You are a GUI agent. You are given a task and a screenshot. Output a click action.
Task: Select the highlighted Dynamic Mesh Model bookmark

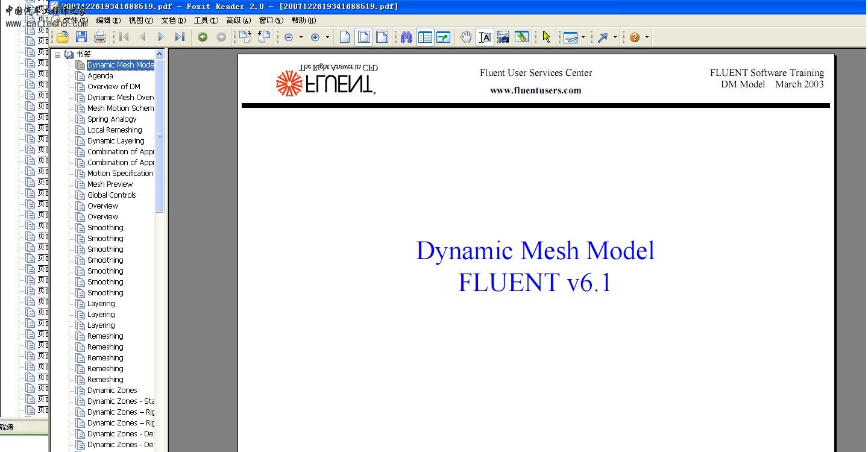pyautogui.click(x=121, y=65)
